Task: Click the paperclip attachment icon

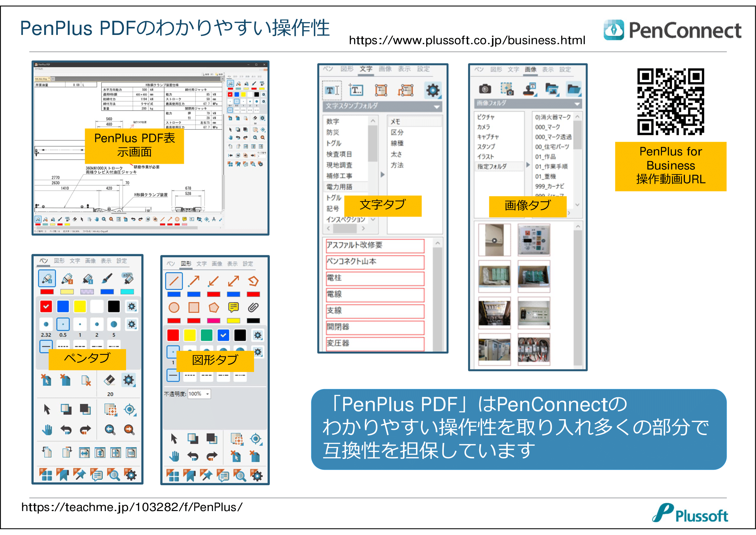Action: tap(253, 308)
